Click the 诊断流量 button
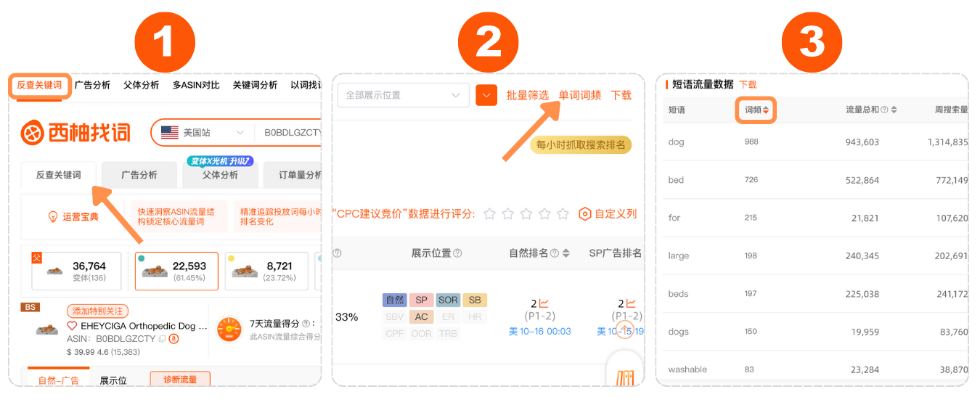 click(x=179, y=379)
